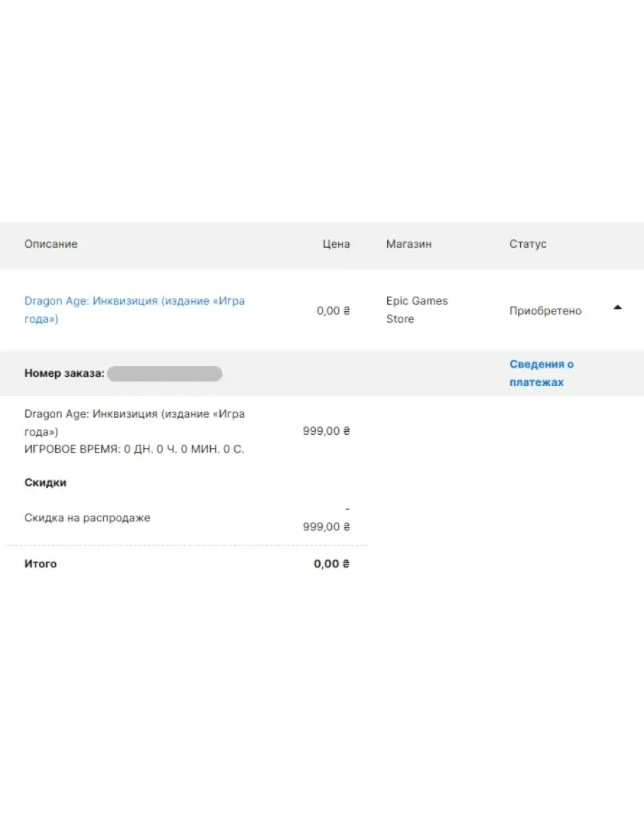
Task: Click the blurred order number field
Action: [164, 373]
